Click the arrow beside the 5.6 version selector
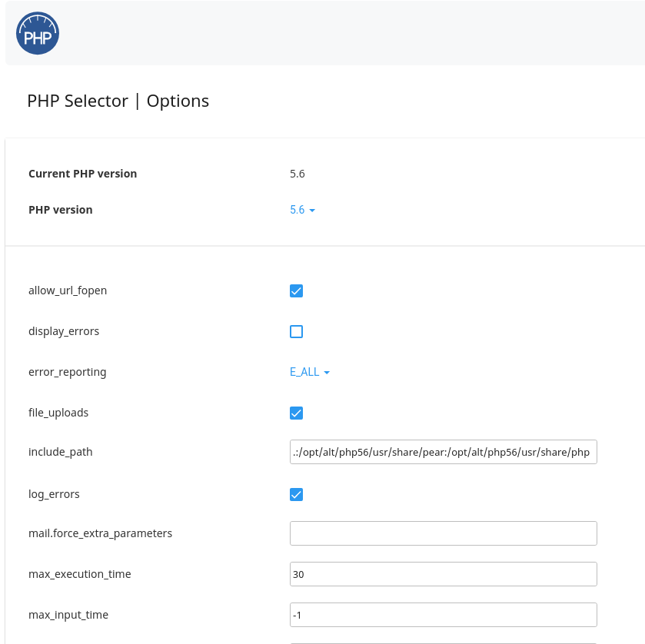This screenshot has height=644, width=645. pos(313,210)
